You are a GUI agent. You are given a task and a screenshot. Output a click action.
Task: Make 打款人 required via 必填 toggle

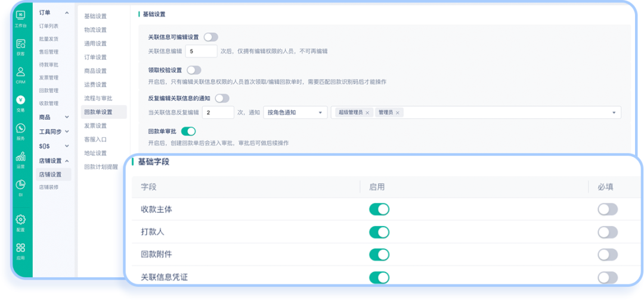click(608, 232)
